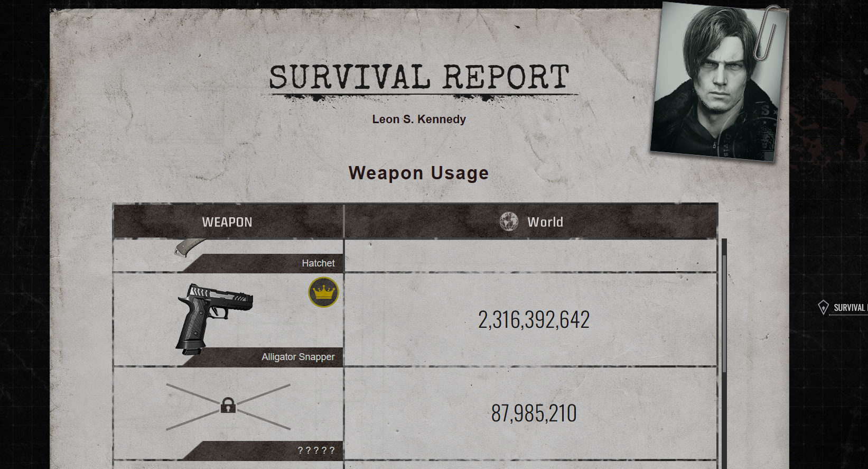Click the gold crown badge icon
The width and height of the screenshot is (868, 469).
click(x=323, y=292)
